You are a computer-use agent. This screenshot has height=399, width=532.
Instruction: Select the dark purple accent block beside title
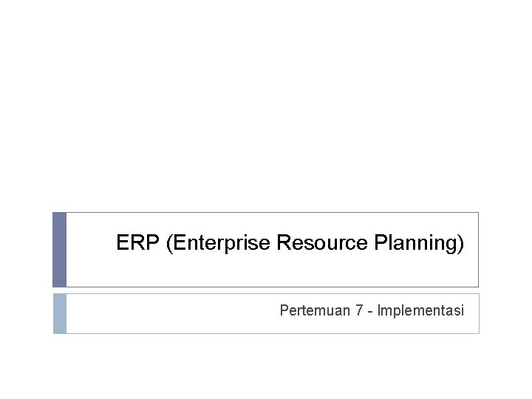[x=60, y=250]
